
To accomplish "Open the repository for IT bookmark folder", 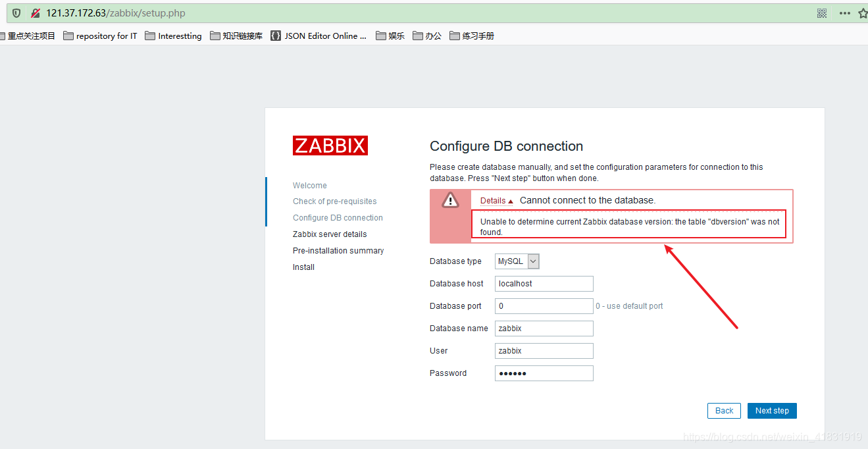I will pos(101,36).
